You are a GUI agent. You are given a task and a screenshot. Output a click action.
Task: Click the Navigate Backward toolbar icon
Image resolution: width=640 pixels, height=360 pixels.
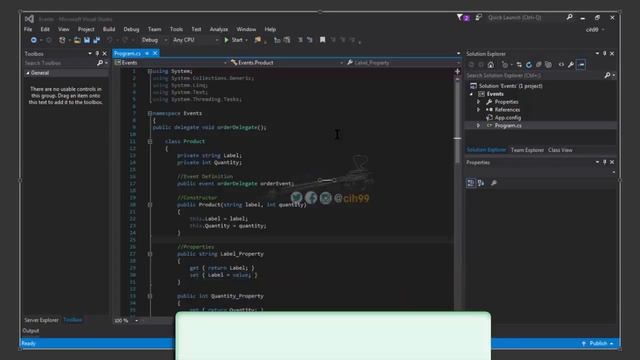(x=33, y=40)
